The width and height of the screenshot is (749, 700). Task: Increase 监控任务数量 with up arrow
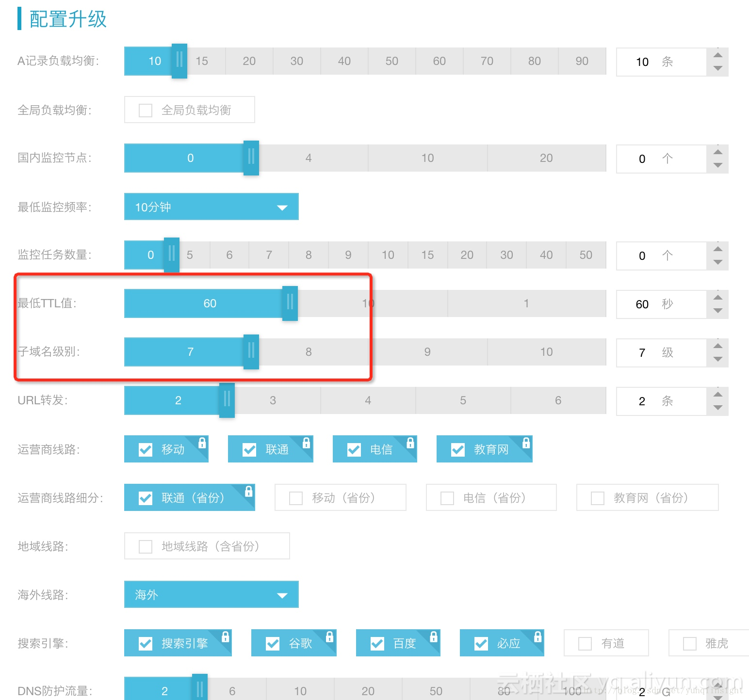point(718,249)
